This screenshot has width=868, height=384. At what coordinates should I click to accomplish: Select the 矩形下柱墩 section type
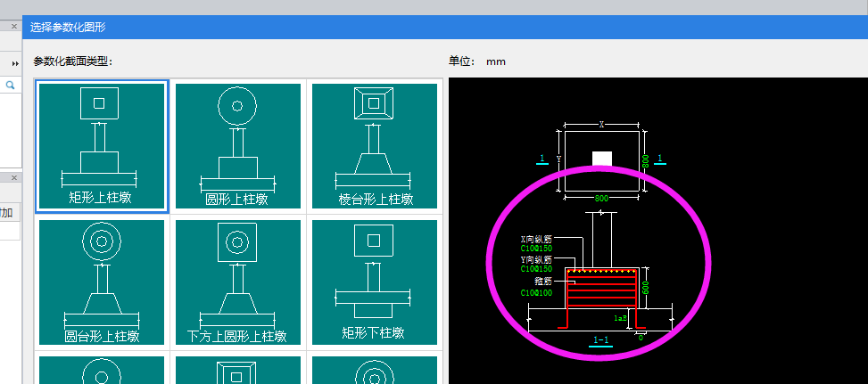(x=375, y=282)
